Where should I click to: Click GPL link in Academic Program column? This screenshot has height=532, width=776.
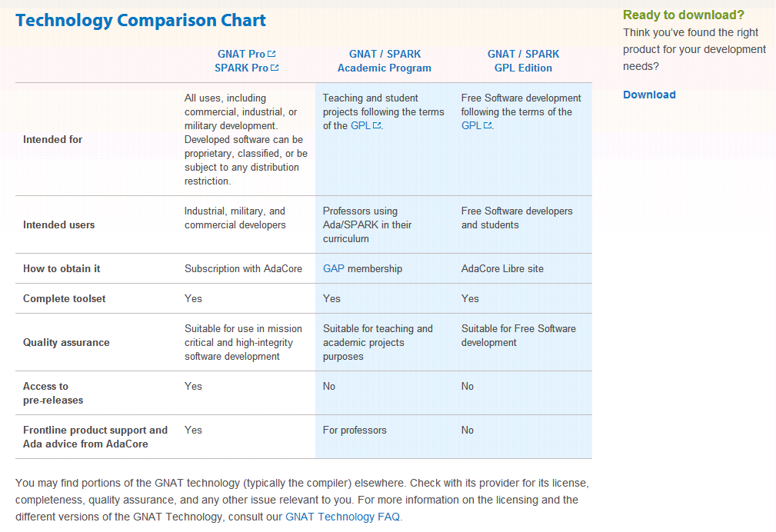[x=360, y=126]
